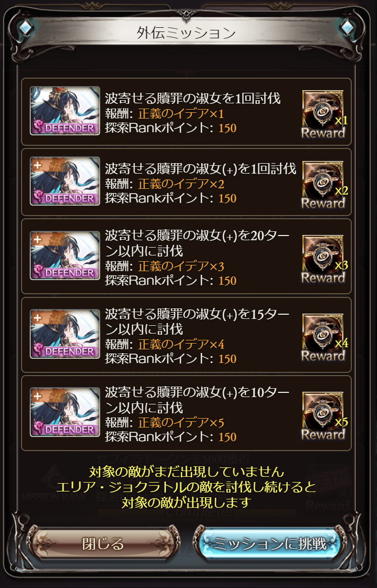The height and width of the screenshot is (588, 377).
Task: Select DEFENDER thumbnail of the 20ターン mission
Action: coord(65,255)
